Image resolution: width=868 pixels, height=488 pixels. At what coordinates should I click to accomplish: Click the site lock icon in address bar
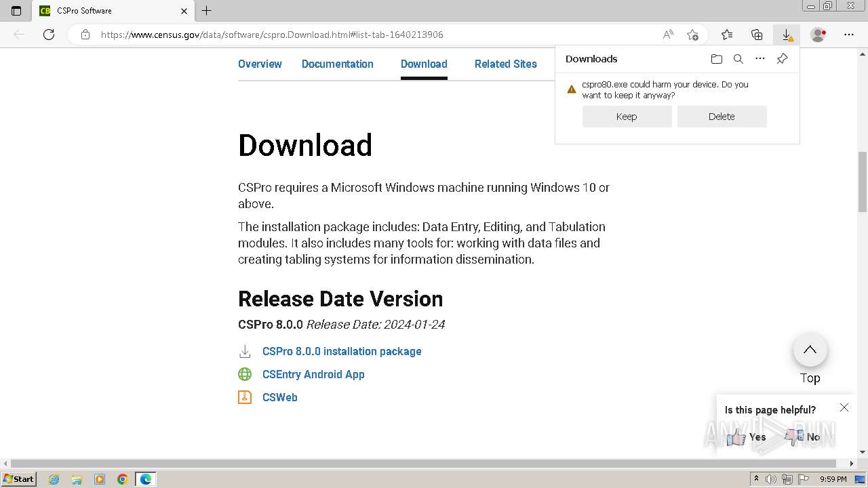(x=85, y=35)
